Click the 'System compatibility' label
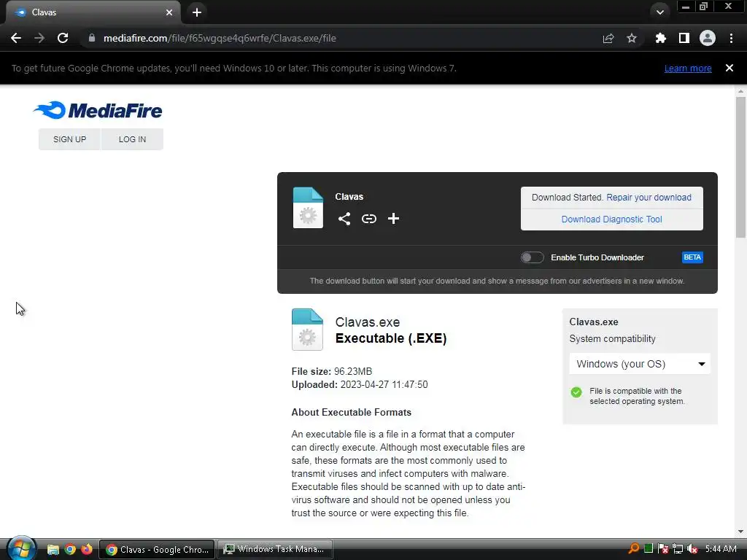 tap(612, 339)
